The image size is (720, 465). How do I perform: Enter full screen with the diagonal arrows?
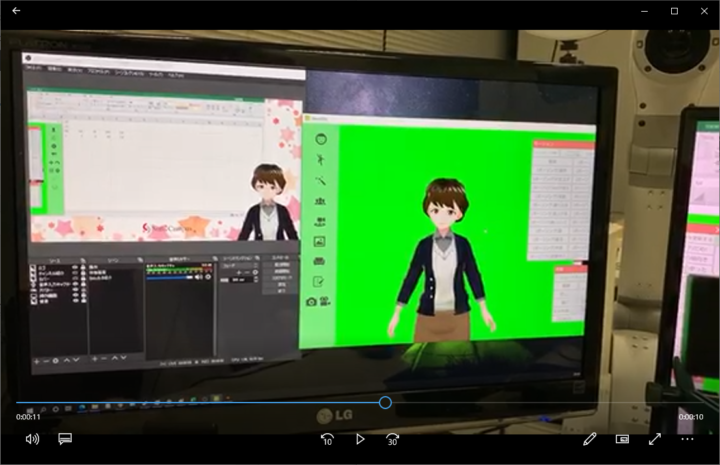pyautogui.click(x=655, y=439)
